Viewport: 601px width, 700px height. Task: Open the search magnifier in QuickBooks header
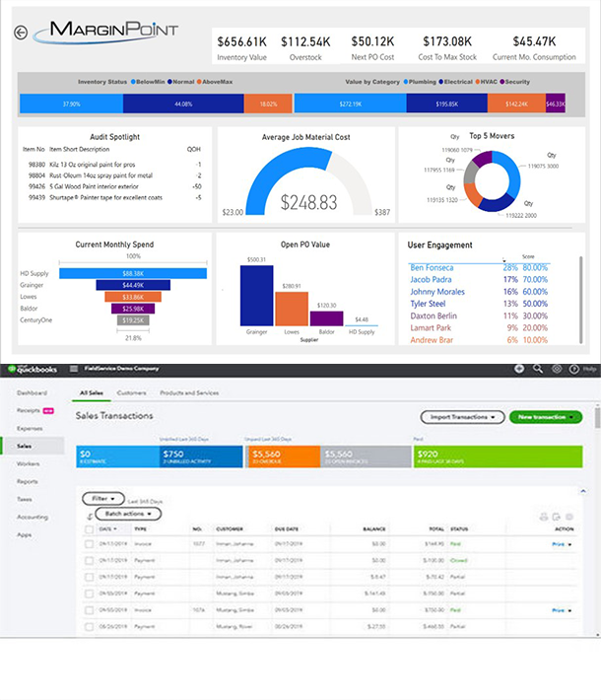tap(538, 369)
